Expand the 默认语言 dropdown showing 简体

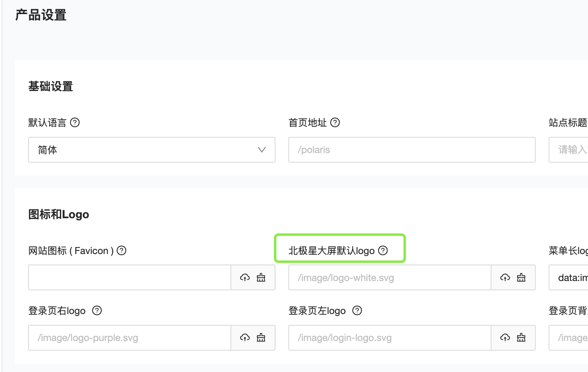click(152, 150)
